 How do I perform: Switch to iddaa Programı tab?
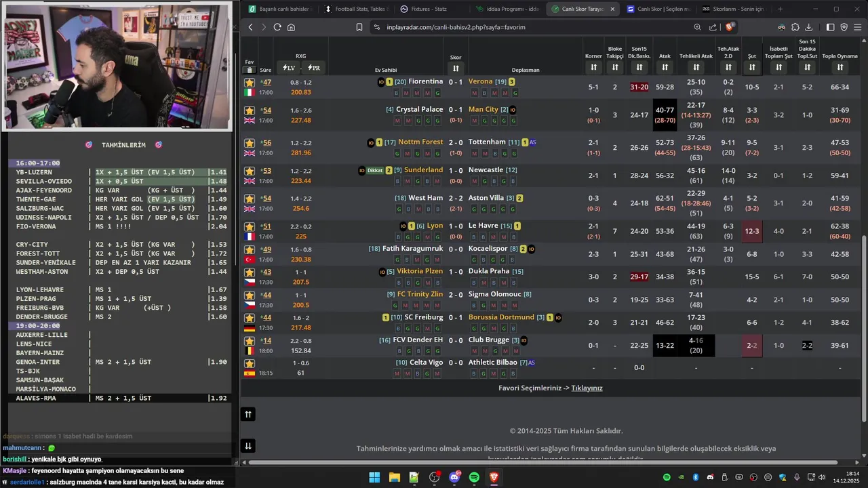[x=507, y=9]
